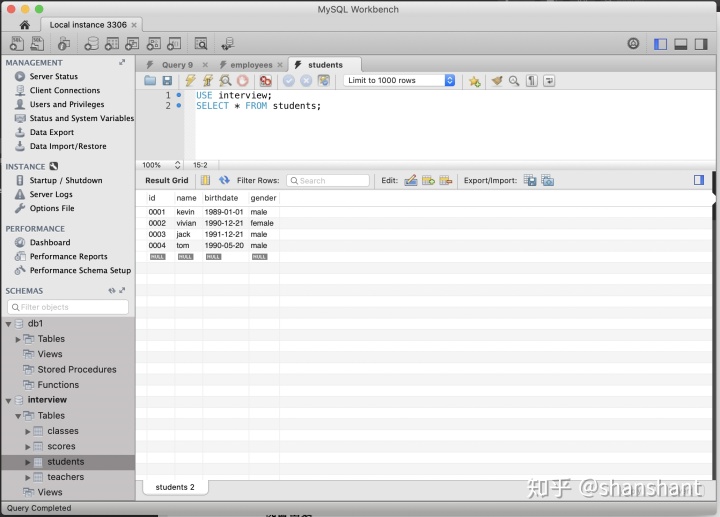This screenshot has height=517, width=720.
Task: Open the performance Dashboard
Action: (x=50, y=242)
